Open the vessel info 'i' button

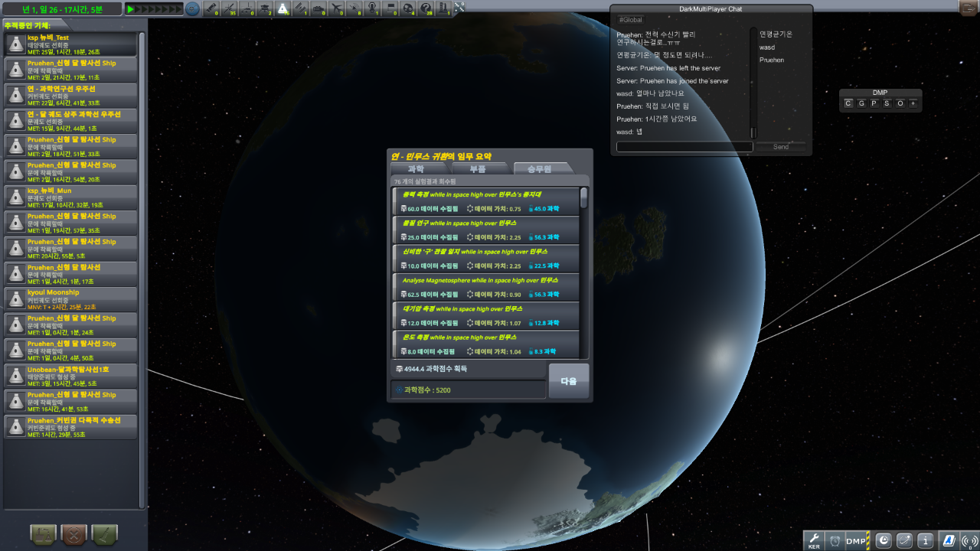[926, 541]
